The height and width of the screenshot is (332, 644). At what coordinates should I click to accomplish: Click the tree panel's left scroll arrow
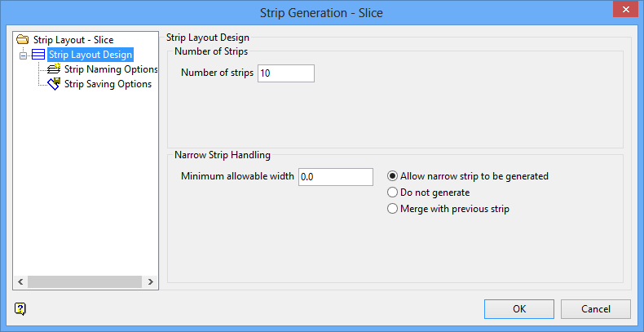[x=20, y=281]
